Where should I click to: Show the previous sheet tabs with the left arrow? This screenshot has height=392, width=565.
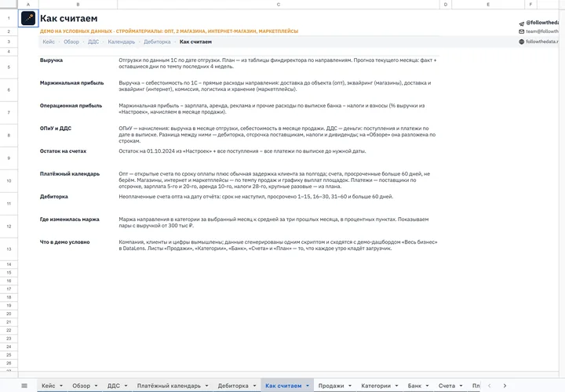tap(489, 386)
